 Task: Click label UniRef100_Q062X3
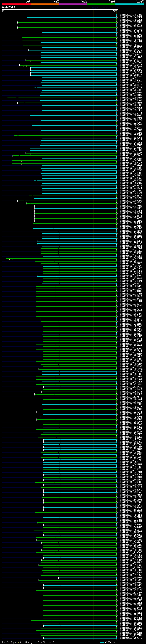click(131, 90)
